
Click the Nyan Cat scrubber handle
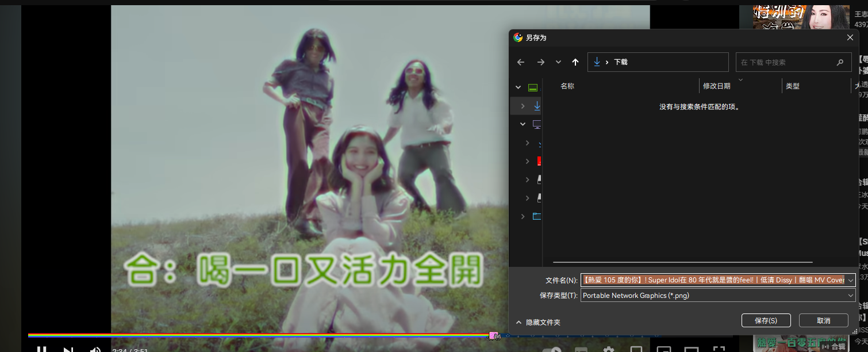coord(494,335)
